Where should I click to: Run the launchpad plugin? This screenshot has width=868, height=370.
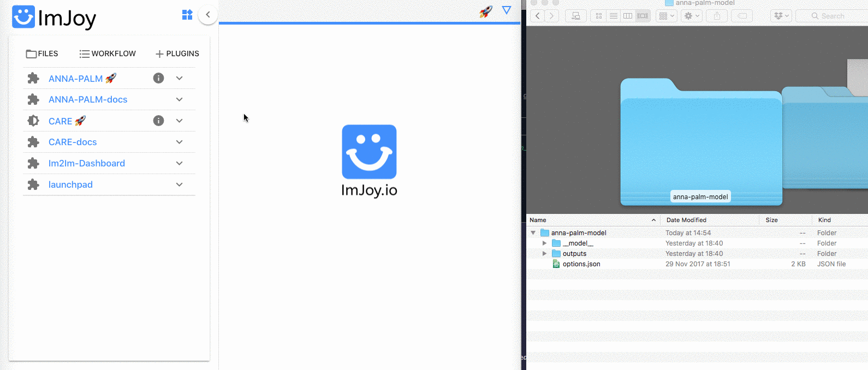click(x=70, y=184)
